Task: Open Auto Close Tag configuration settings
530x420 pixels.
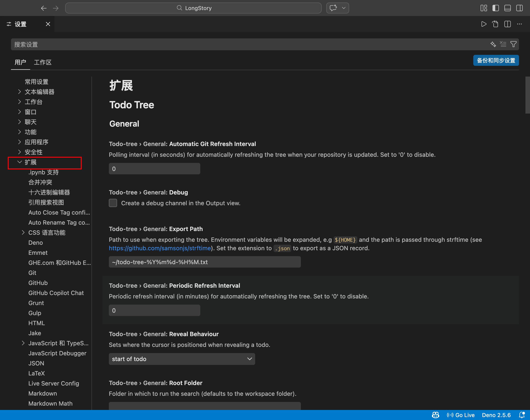Action: pos(59,213)
